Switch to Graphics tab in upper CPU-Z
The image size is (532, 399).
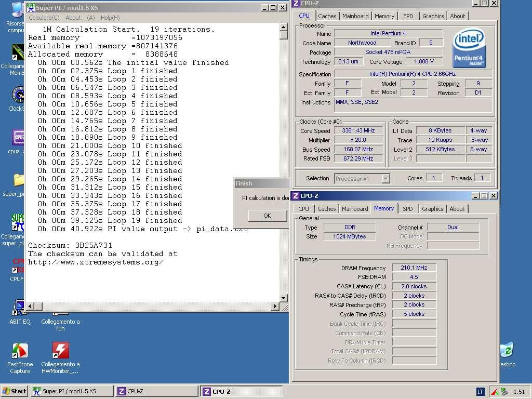[433, 16]
